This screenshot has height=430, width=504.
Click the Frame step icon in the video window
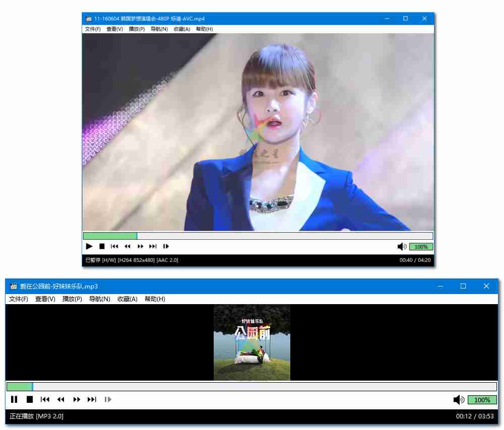pos(166,246)
